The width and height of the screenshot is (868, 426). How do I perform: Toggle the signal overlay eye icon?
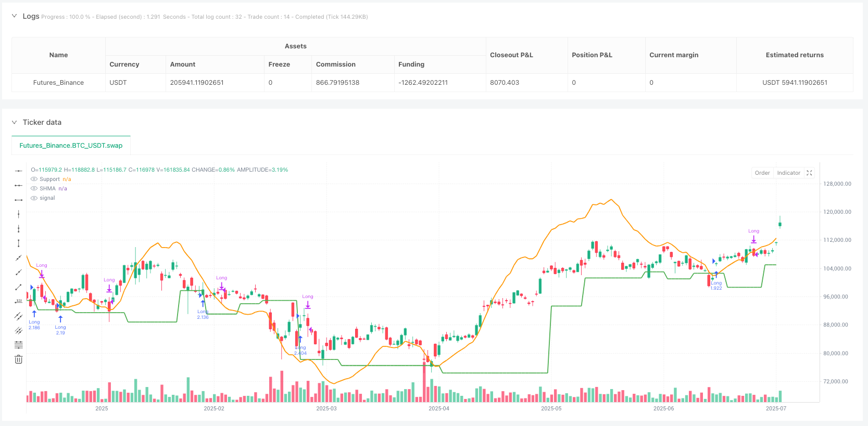34,198
